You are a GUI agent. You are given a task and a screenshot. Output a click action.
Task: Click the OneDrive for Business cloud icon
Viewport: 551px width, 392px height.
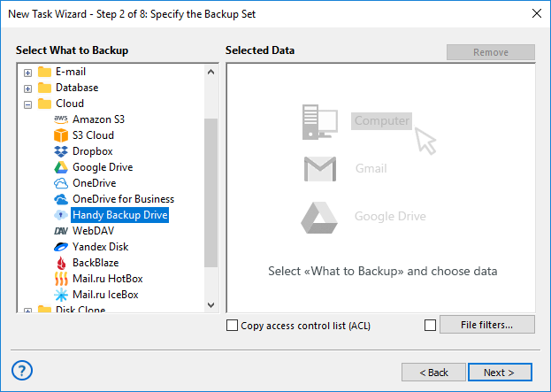point(61,199)
